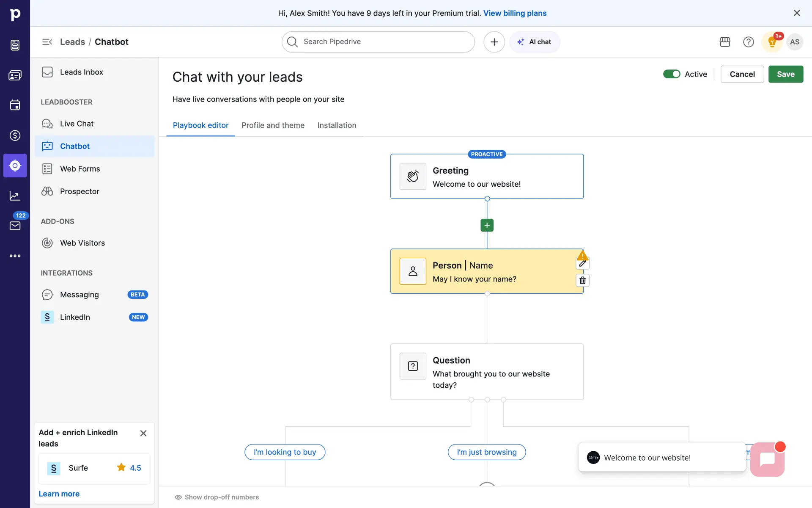Select the I'm looking to buy answer

pos(285,452)
